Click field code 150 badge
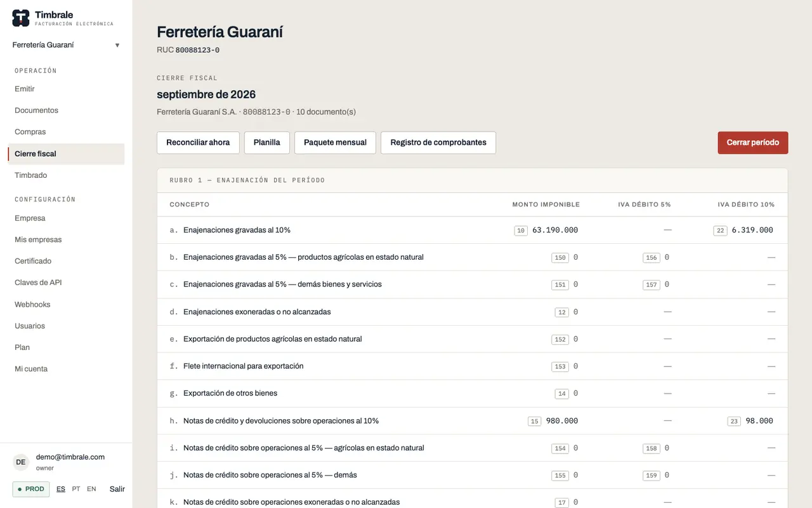The width and height of the screenshot is (812, 508). 560,258
